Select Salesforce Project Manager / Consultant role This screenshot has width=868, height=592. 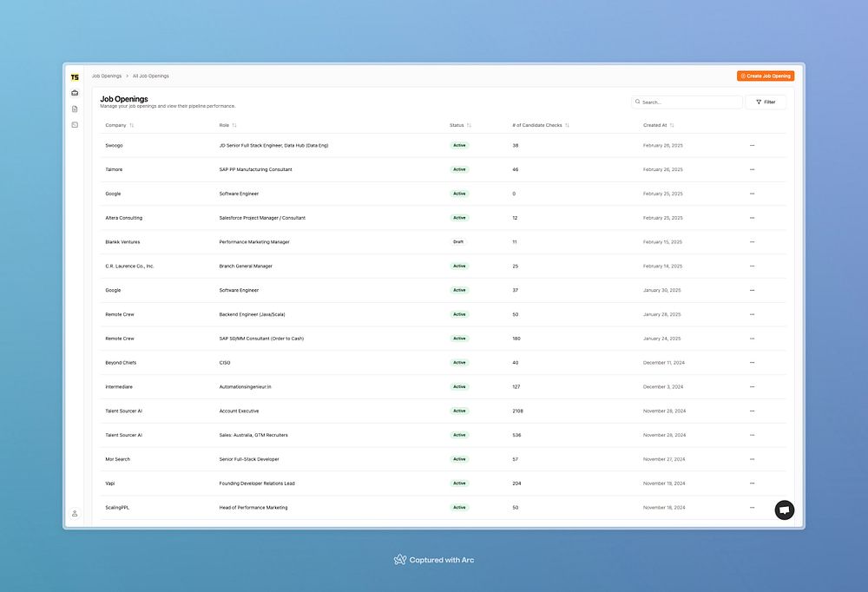point(262,218)
